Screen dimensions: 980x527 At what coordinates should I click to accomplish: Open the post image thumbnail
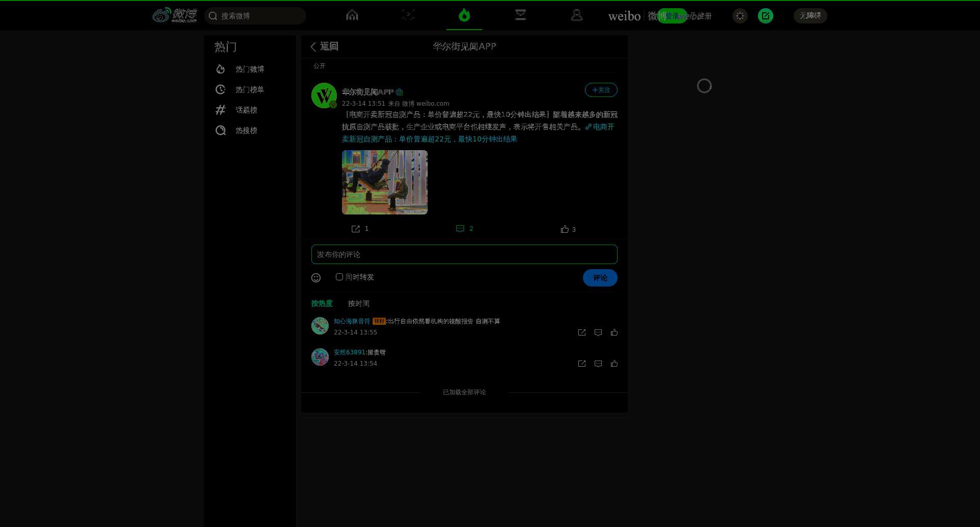click(x=385, y=182)
